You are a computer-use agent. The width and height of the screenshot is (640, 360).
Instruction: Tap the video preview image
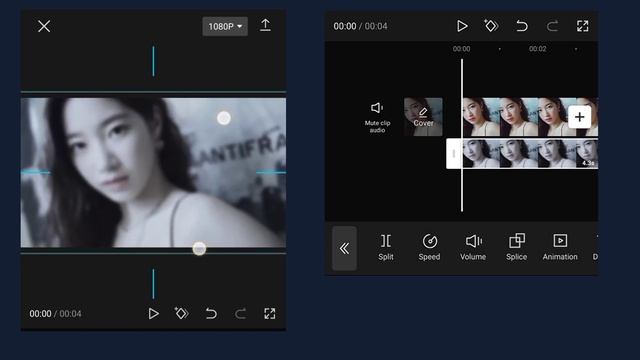click(153, 172)
